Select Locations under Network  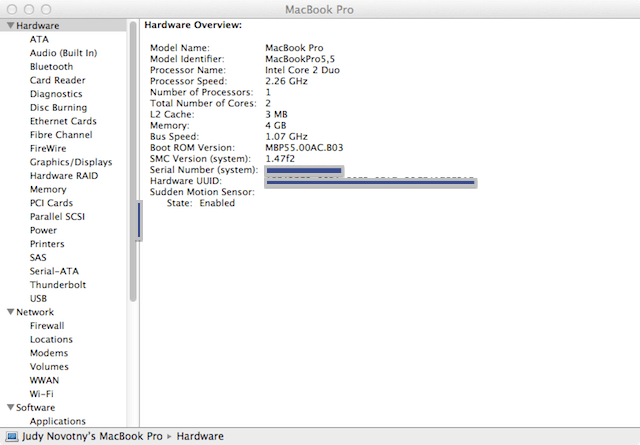(x=51, y=339)
